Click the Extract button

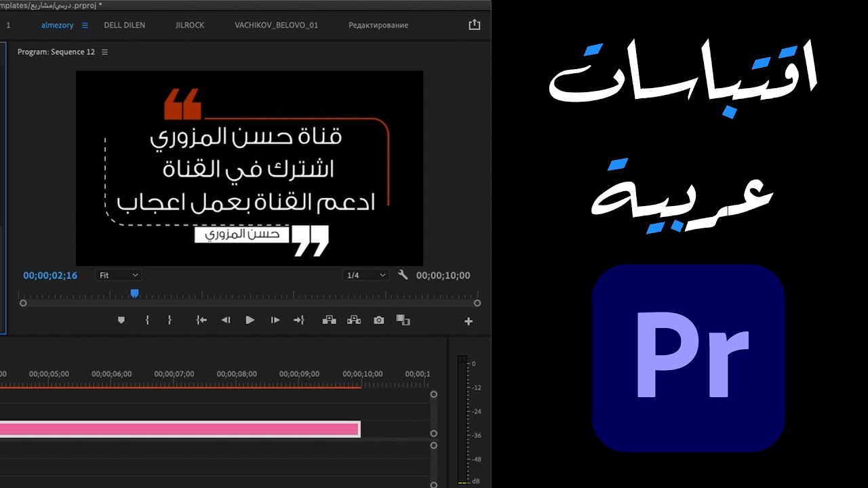click(354, 320)
